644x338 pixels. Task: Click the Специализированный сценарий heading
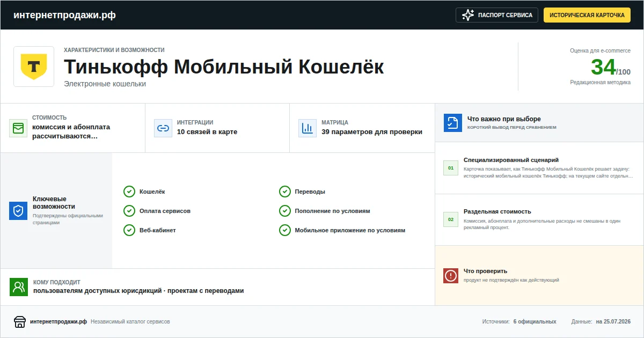click(511, 160)
